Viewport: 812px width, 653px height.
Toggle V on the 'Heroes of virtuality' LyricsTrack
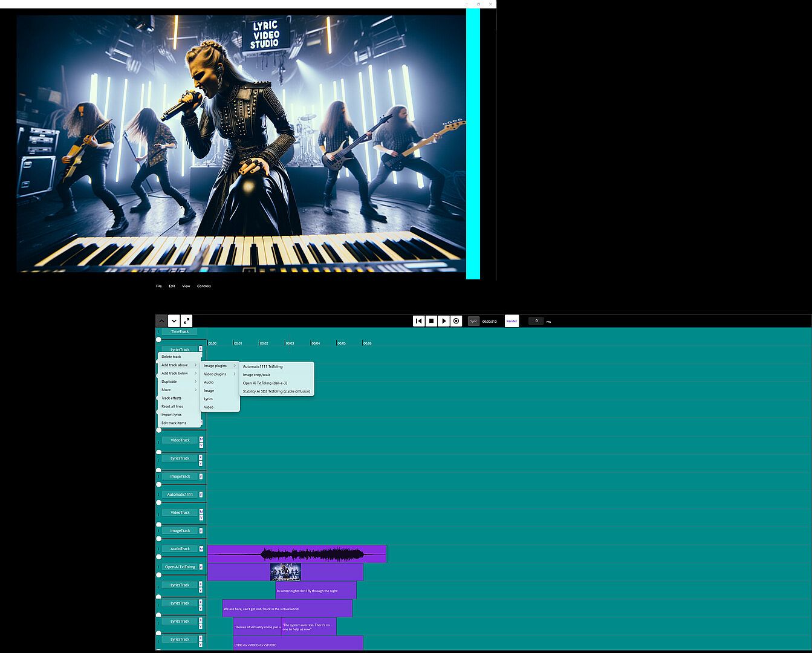(x=201, y=626)
